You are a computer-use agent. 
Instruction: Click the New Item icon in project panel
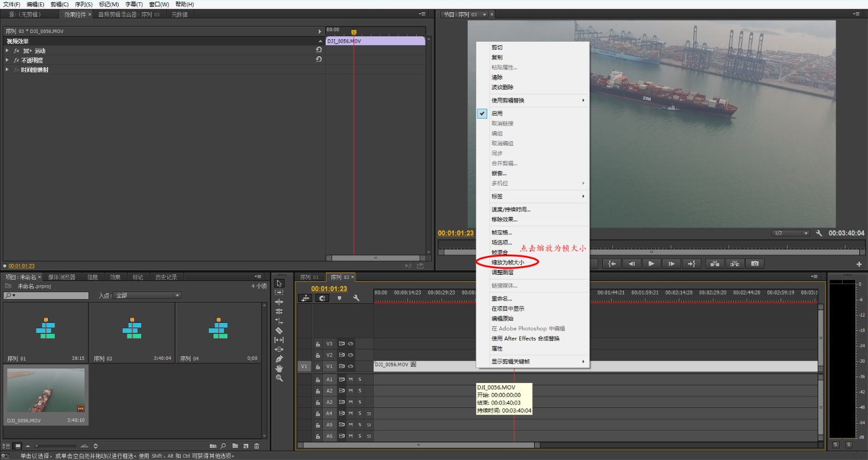246,446
